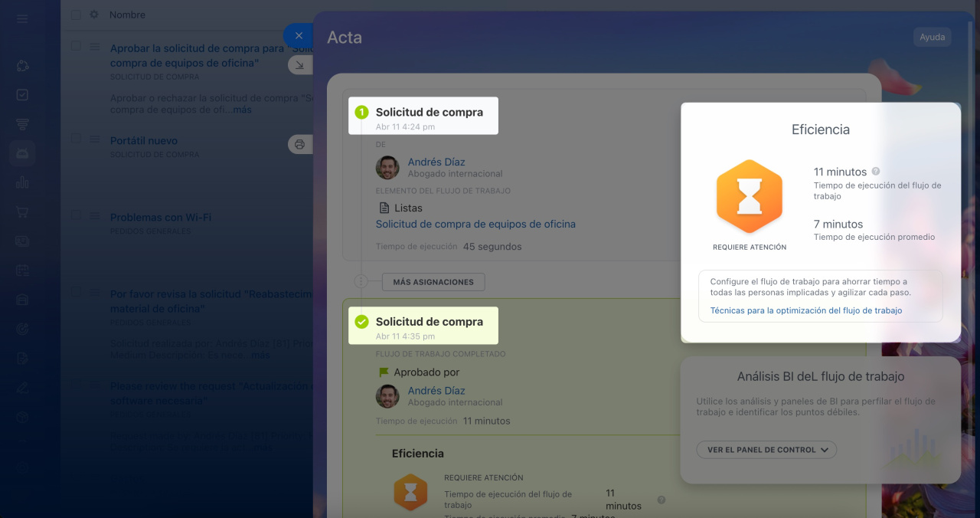
Task: Click the 'Análisis BI deL flujo de trabajo' heading
Action: (x=821, y=376)
